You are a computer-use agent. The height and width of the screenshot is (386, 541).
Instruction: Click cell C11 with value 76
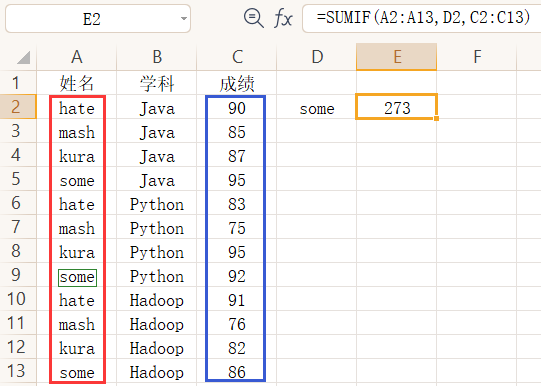pyautogui.click(x=237, y=324)
